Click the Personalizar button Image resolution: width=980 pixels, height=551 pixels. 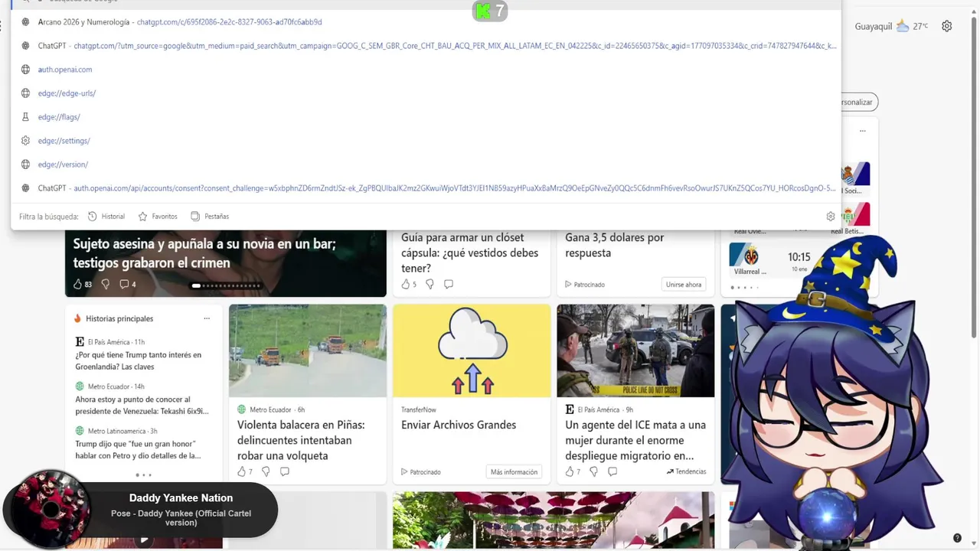point(859,102)
